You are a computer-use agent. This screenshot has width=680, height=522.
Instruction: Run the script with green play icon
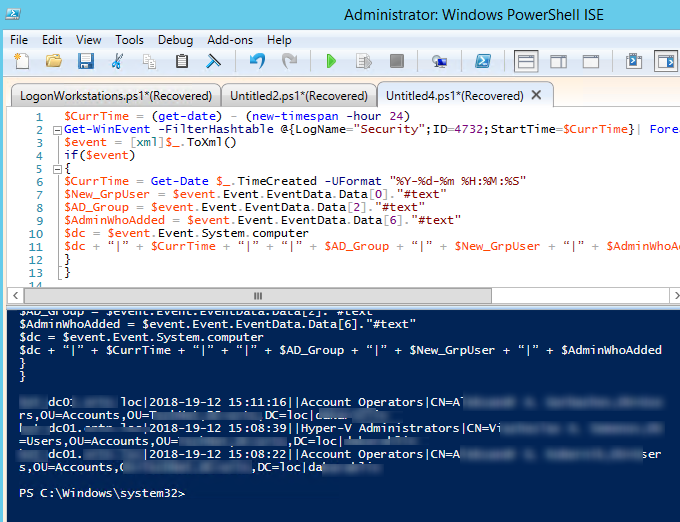(331, 61)
